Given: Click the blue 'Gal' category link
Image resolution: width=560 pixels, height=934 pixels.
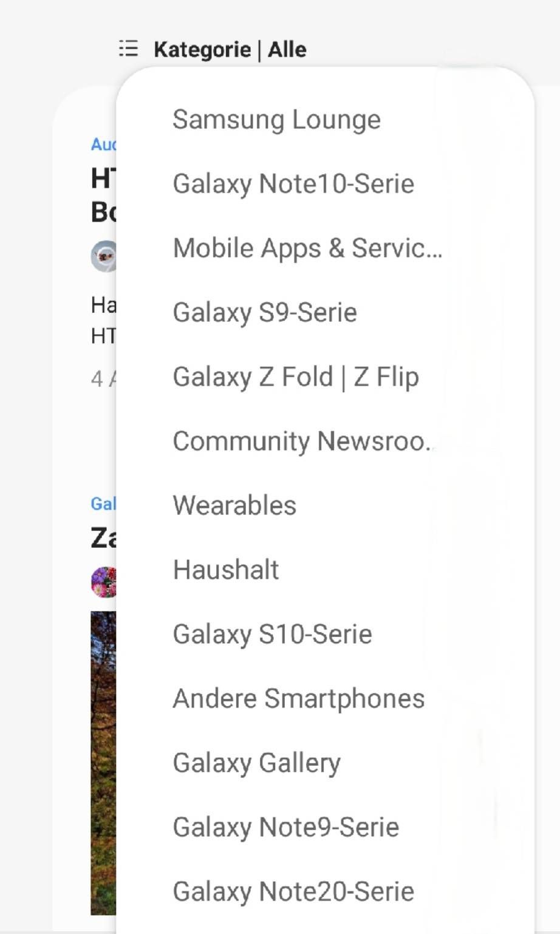Looking at the screenshot, I should coord(103,503).
